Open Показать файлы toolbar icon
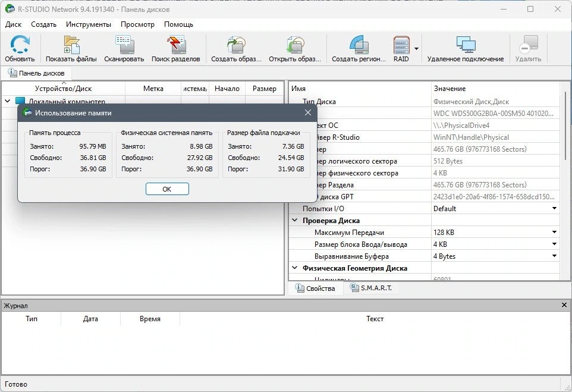The image size is (572, 392). [71, 45]
